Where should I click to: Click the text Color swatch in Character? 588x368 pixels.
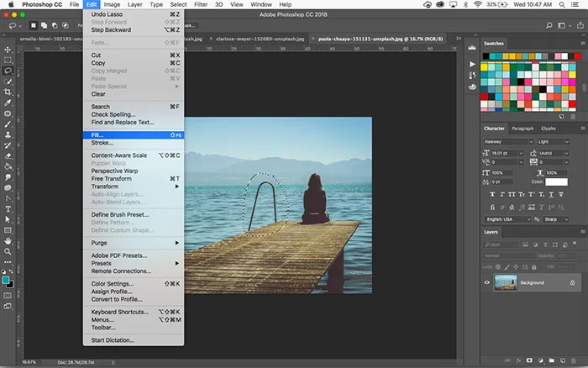pyautogui.click(x=556, y=182)
